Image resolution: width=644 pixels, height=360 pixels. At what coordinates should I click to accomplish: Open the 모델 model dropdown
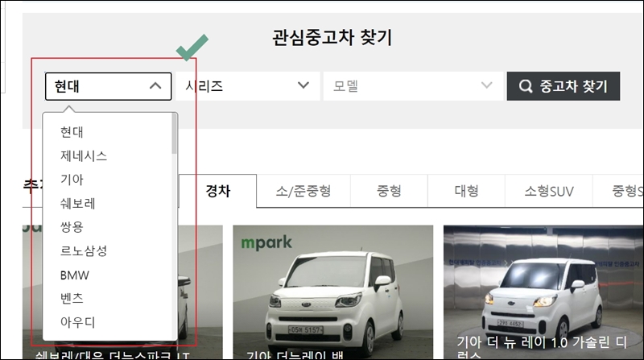[413, 86]
